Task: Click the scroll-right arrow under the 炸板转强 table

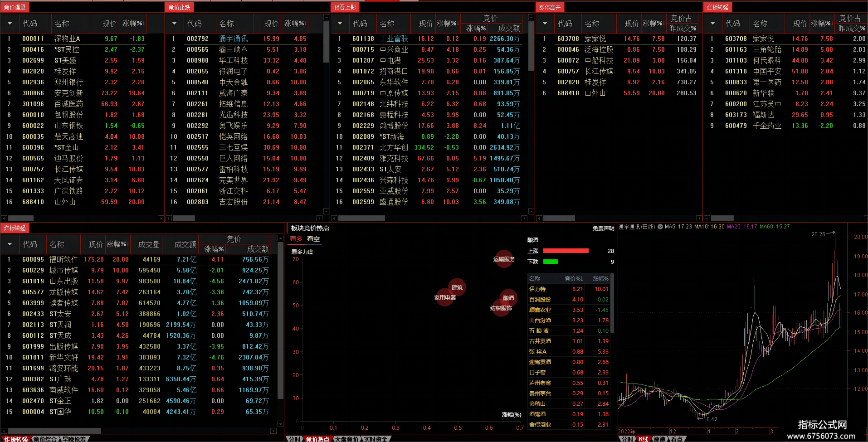Action: tap(273, 431)
